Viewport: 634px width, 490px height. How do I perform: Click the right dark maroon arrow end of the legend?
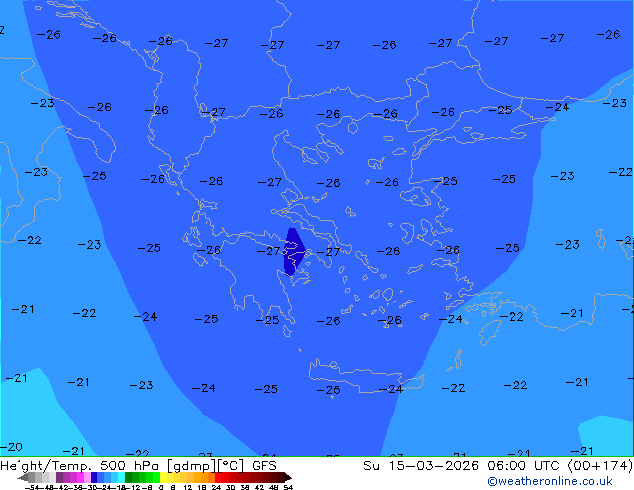(x=288, y=477)
